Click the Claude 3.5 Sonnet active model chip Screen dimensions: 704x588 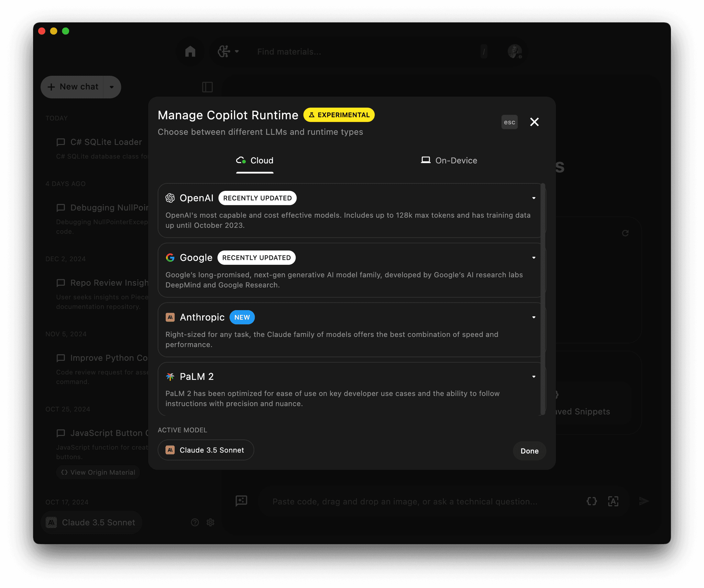(x=206, y=450)
